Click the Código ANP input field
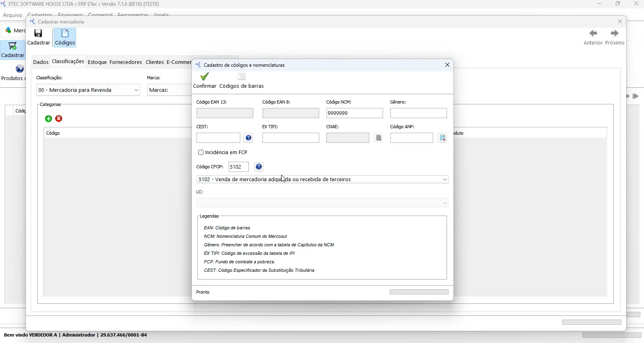The image size is (644, 343). pyautogui.click(x=412, y=138)
